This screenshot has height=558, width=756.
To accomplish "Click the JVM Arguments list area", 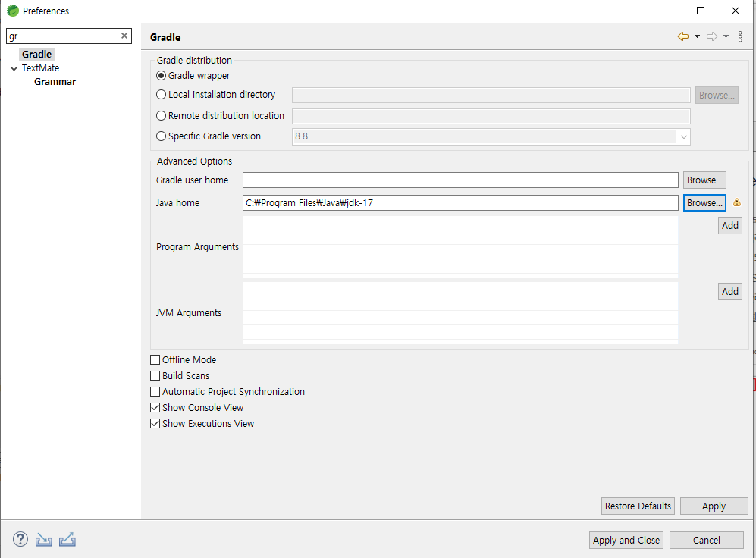I will pos(460,312).
